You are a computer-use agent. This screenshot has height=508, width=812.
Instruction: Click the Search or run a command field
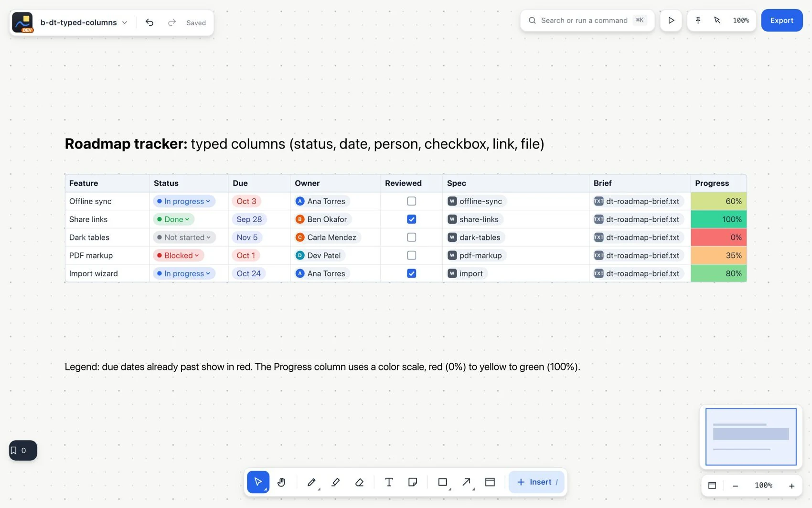point(587,20)
